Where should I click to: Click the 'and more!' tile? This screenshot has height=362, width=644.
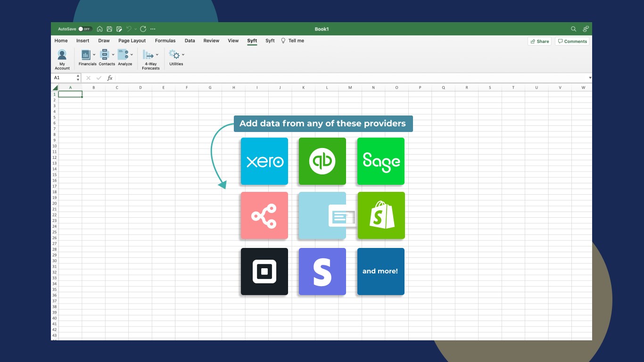(381, 271)
